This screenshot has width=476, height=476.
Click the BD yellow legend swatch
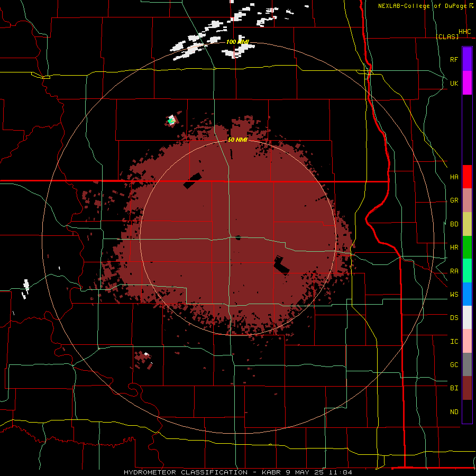[x=467, y=224]
